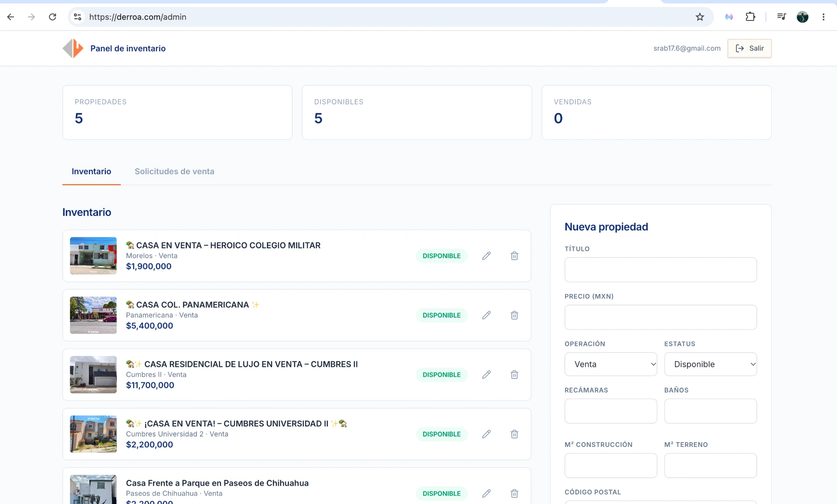The height and width of the screenshot is (504, 837).
Task: Click the address bar URL derroa.com/admin
Action: click(138, 17)
